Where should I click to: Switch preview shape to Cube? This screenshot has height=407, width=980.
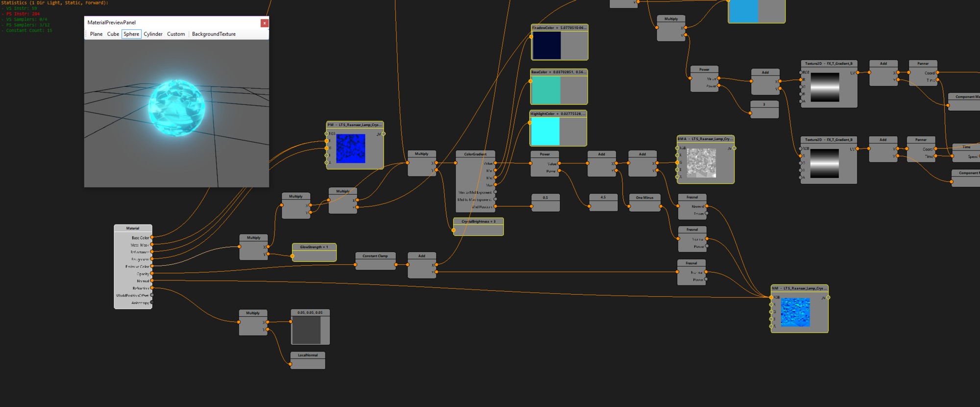[113, 34]
